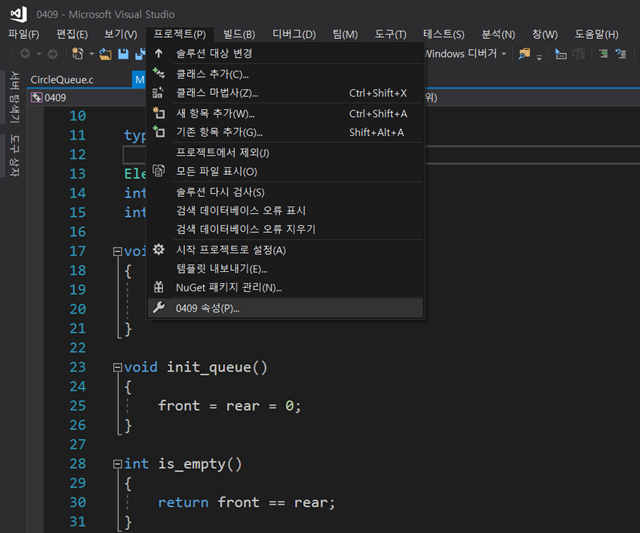Collapse the function at line 17

tap(117, 251)
